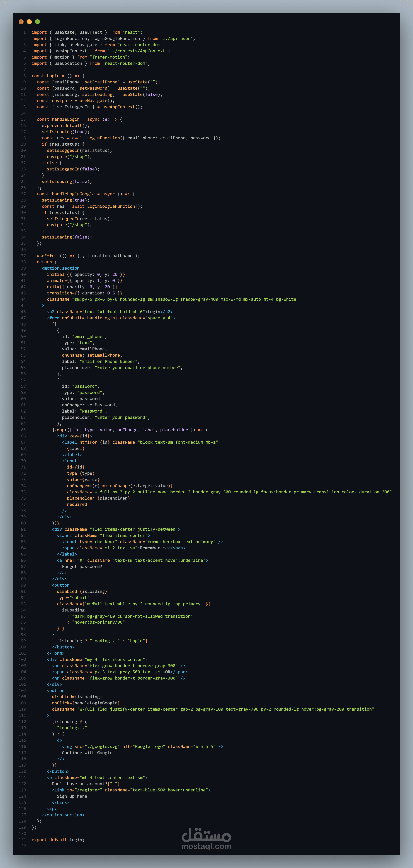Click the setEmailPhone useState line

[x=99, y=82]
